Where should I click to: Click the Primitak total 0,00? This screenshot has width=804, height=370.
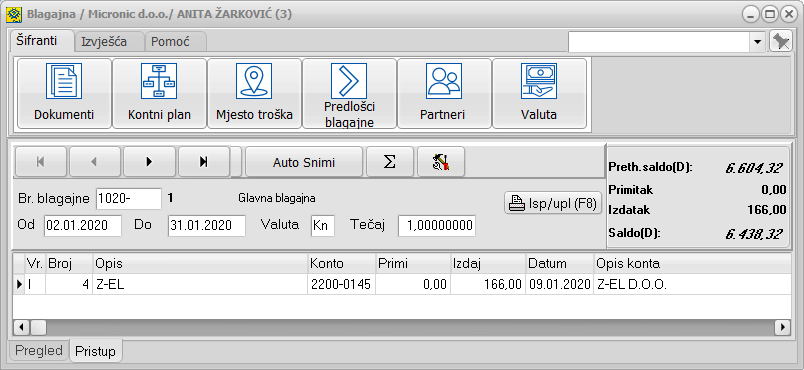point(774,190)
